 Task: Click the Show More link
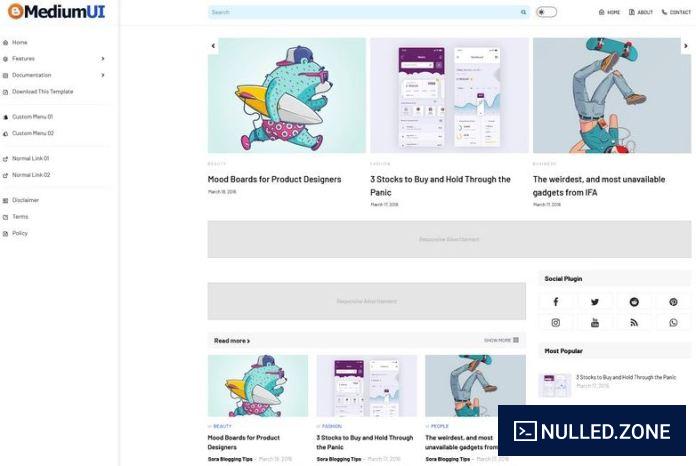coord(501,340)
